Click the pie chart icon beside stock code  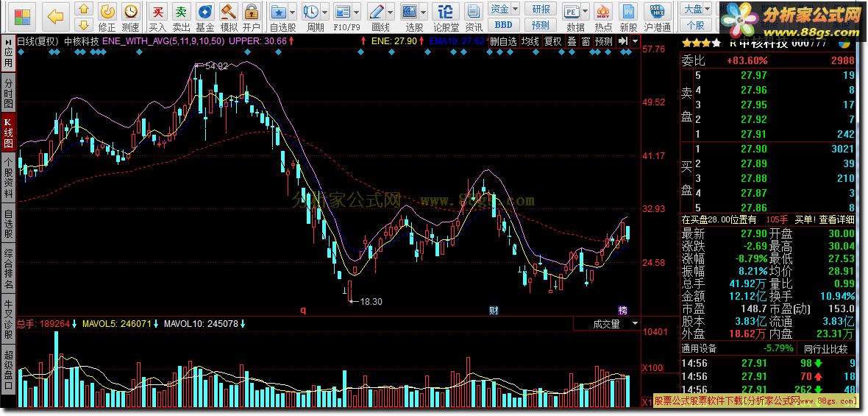tap(844, 43)
